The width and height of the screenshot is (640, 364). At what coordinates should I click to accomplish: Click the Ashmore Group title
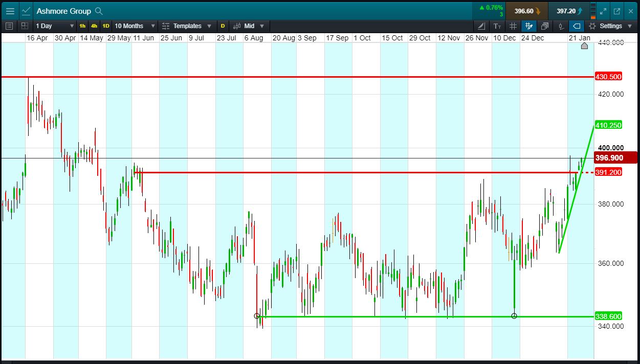click(x=63, y=11)
